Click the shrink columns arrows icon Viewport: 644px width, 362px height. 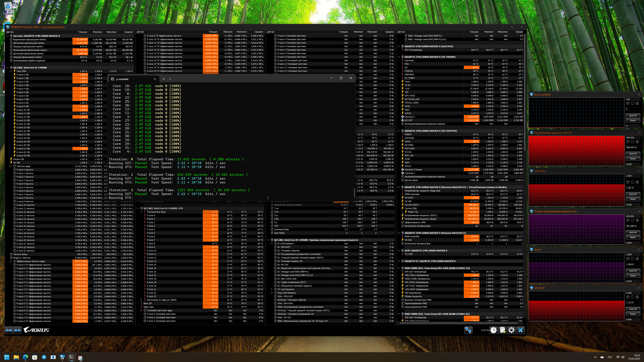click(17, 330)
